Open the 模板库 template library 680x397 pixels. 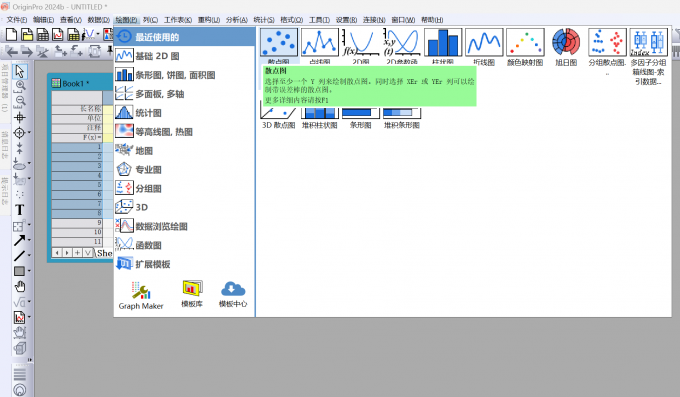[x=192, y=294]
